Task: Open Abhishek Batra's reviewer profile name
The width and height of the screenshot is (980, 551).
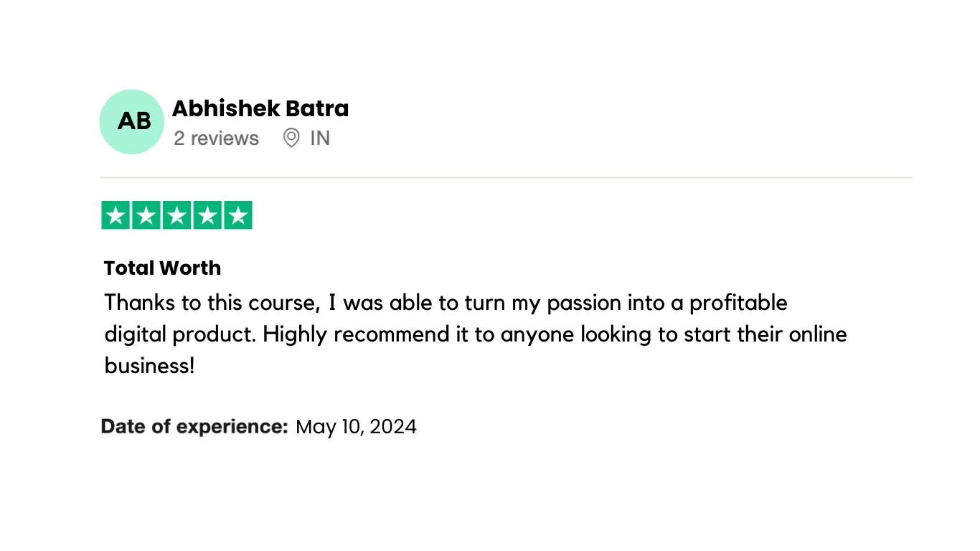Action: pos(260,108)
